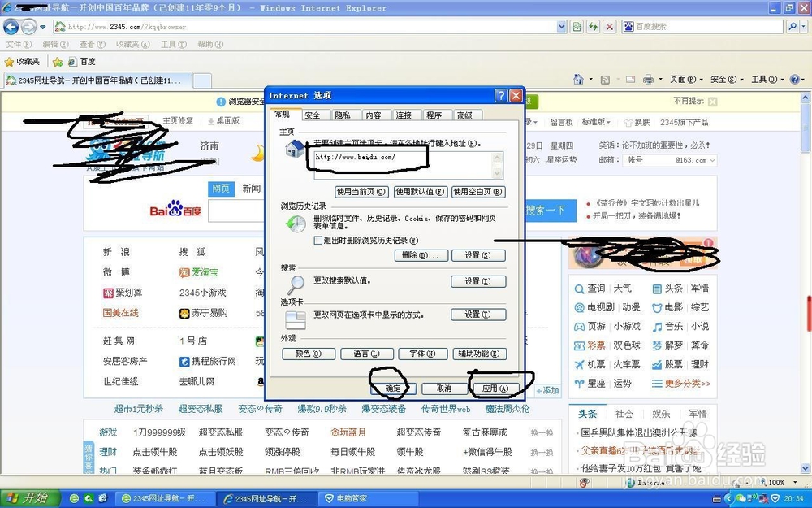Click the home icon in command bar
Image resolution: width=812 pixels, height=508 pixels.
578,80
